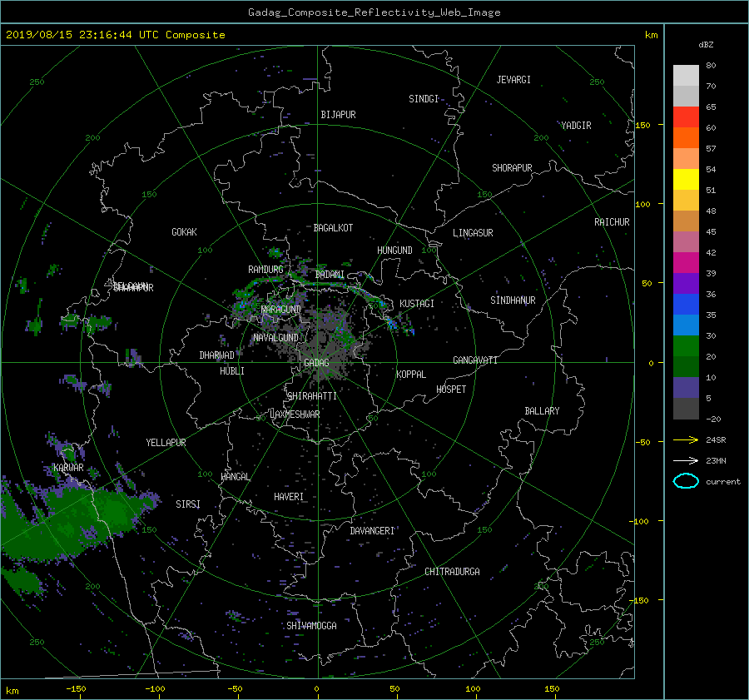This screenshot has height=700, width=749.
Task: Click the HAVERI city label
Action: 289,497
